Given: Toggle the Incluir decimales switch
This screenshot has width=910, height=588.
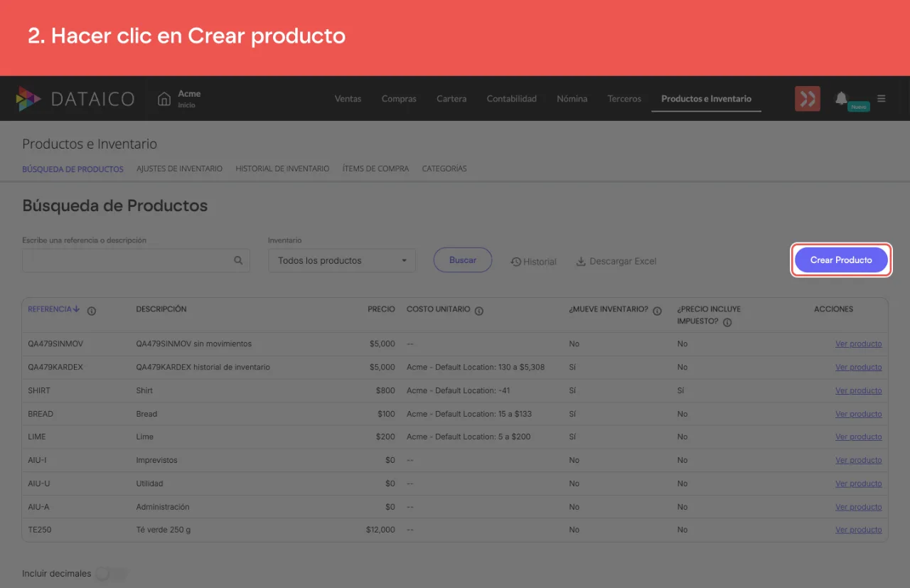Looking at the screenshot, I should pyautogui.click(x=111, y=574).
